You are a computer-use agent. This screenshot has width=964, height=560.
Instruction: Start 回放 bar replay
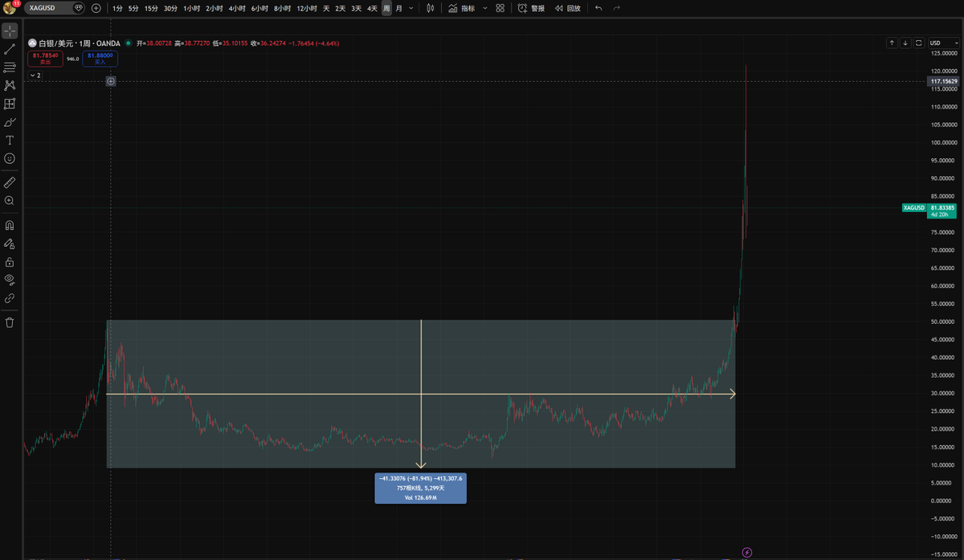[568, 8]
